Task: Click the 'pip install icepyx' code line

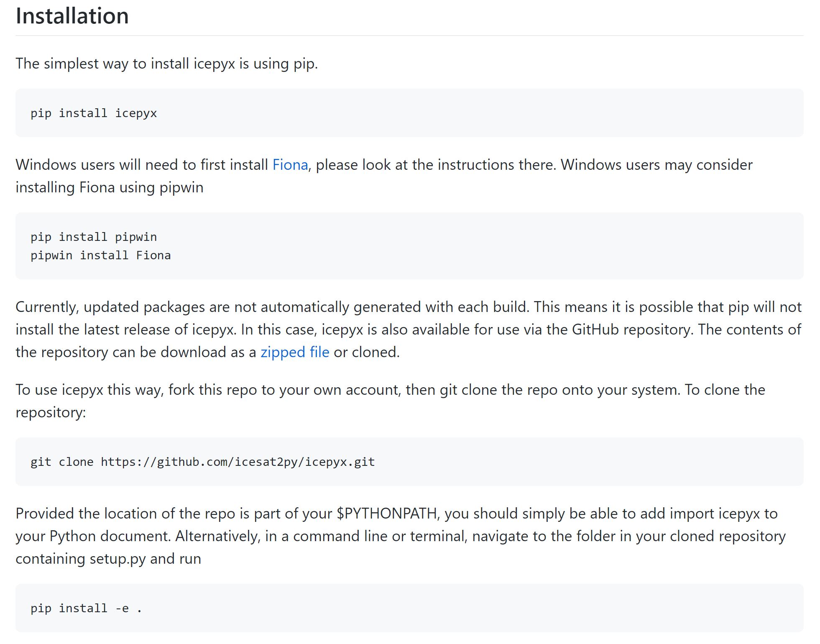Action: point(94,113)
